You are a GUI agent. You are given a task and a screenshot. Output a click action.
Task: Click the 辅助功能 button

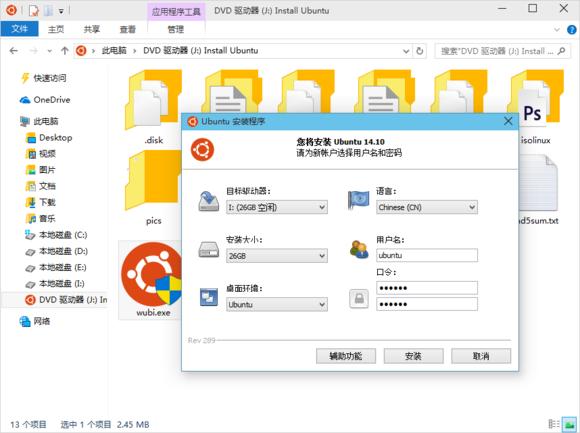pyautogui.click(x=346, y=356)
